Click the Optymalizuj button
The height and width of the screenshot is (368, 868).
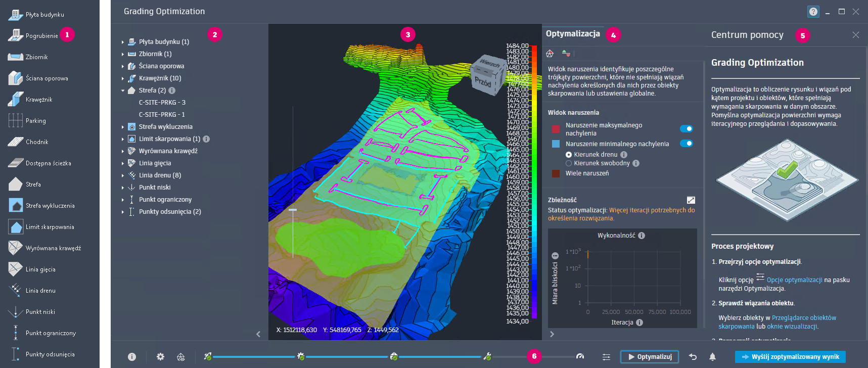pos(650,357)
